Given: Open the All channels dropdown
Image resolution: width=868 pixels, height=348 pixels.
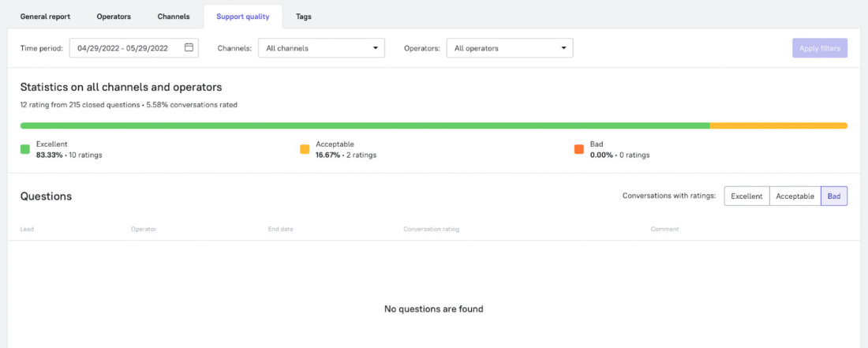Looking at the screenshot, I should 322,48.
